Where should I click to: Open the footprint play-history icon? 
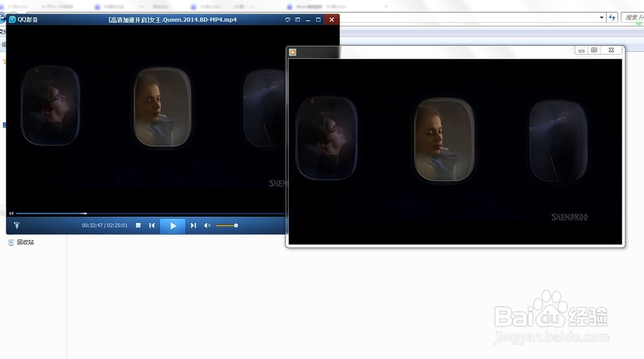[17, 226]
